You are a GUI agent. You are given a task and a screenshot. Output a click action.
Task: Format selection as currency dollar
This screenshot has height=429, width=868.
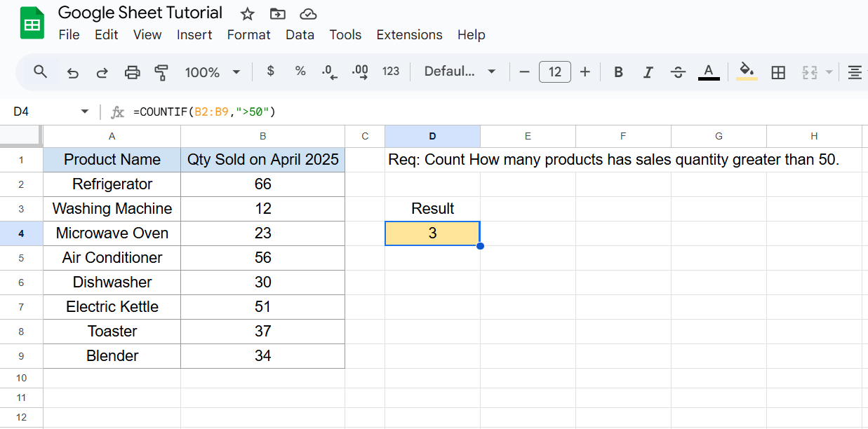coord(271,71)
